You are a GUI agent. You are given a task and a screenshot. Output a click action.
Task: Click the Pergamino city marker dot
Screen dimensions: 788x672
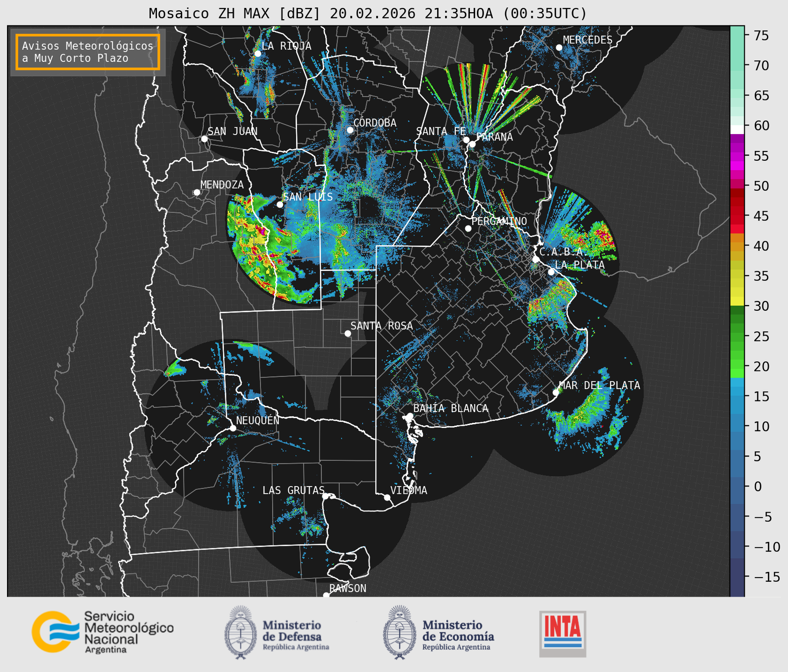[468, 229]
